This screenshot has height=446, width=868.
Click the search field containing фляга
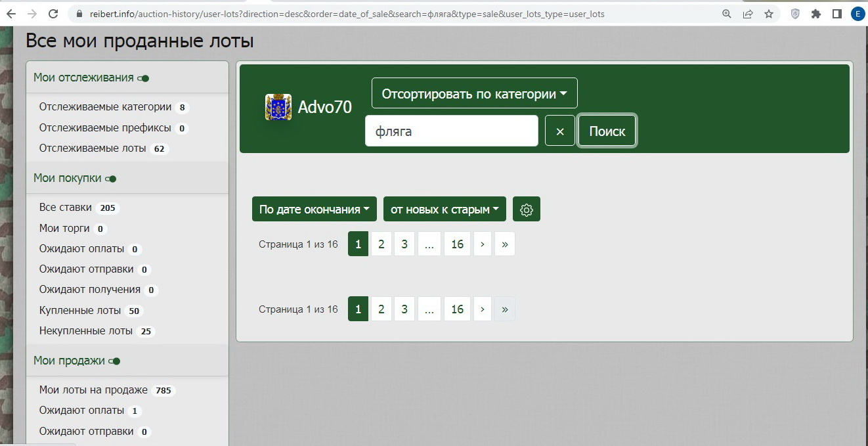[x=451, y=131]
